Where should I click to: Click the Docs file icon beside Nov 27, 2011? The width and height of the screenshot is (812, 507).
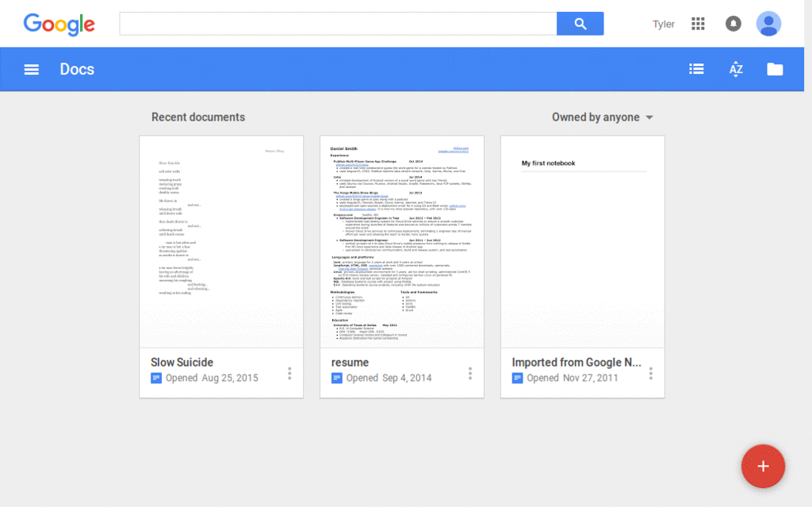coord(517,378)
